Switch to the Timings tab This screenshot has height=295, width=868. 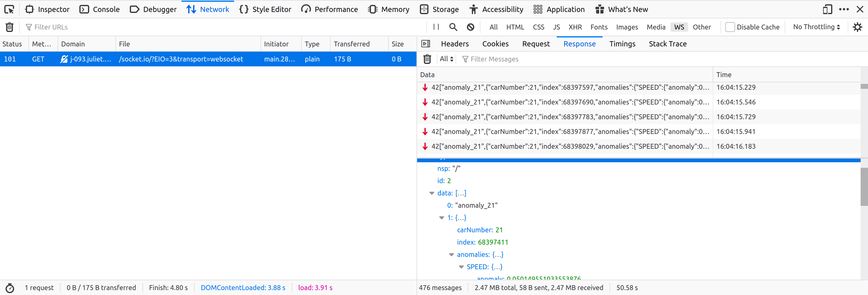pos(622,44)
